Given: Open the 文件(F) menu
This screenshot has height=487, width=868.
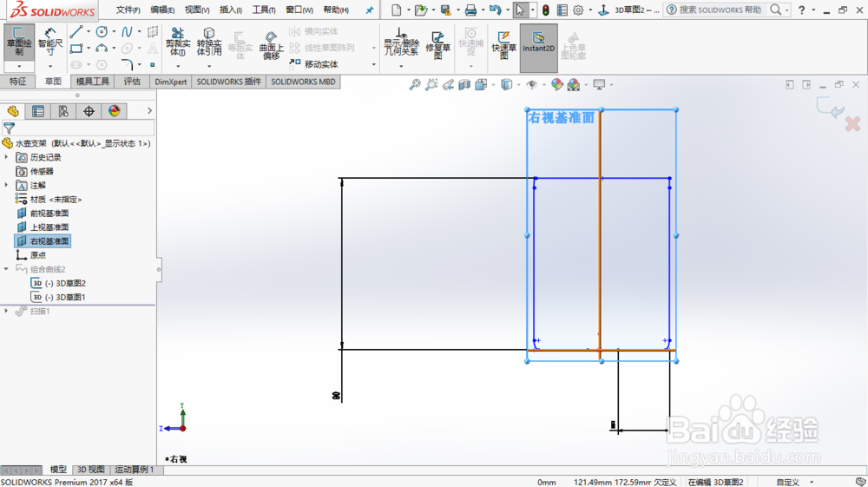Looking at the screenshot, I should tap(128, 10).
